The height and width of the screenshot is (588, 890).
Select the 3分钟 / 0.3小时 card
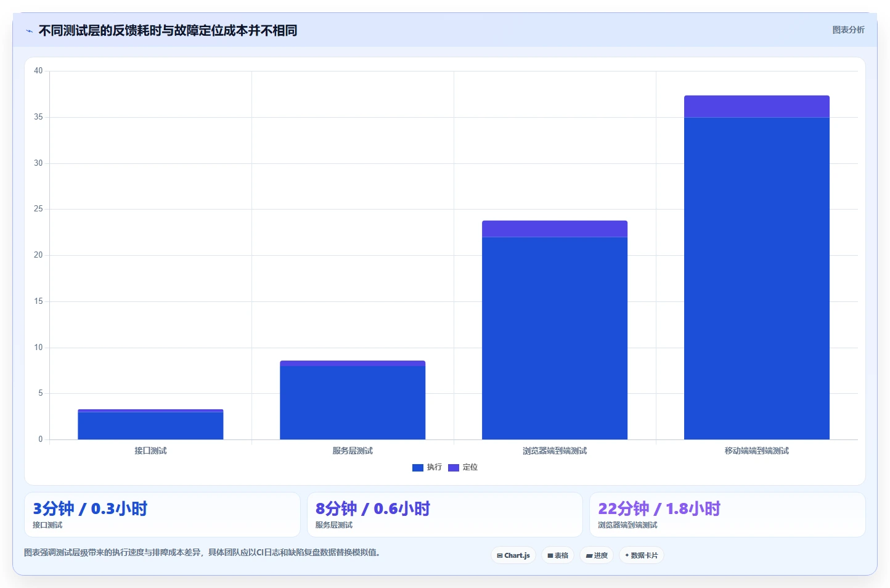[x=162, y=515]
